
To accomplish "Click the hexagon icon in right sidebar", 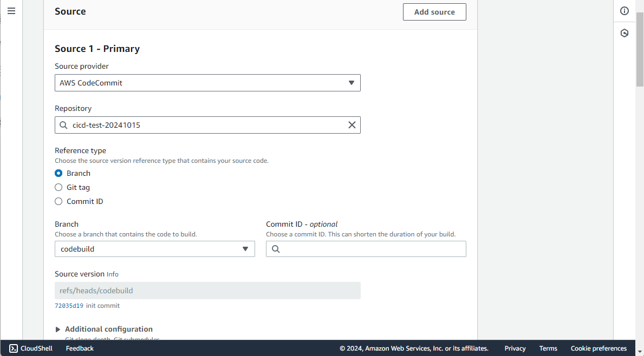I will (625, 33).
